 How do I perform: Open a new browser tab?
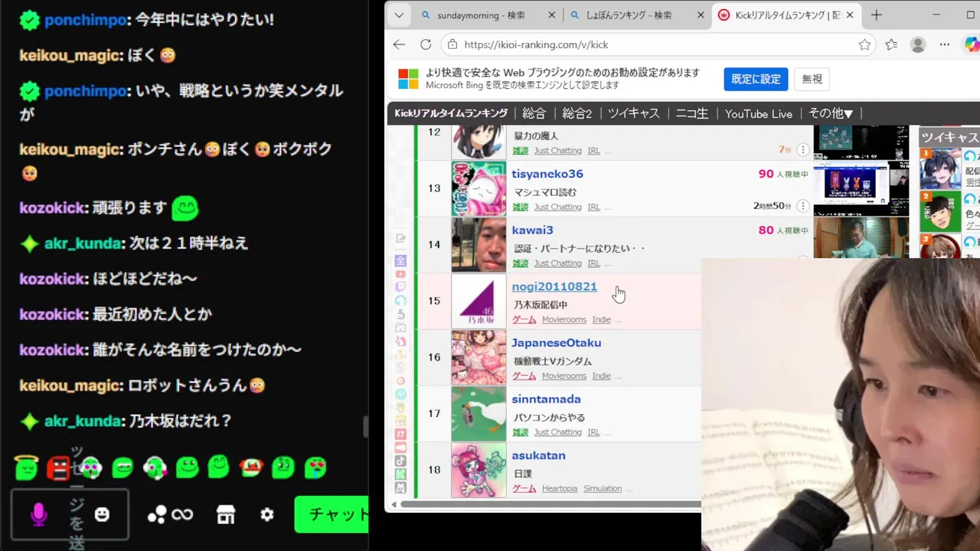click(877, 15)
